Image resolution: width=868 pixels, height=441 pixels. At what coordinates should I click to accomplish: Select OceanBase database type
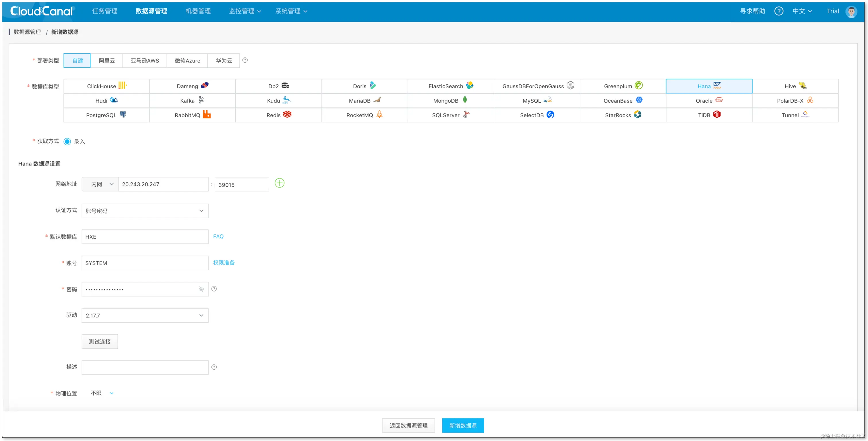point(623,101)
